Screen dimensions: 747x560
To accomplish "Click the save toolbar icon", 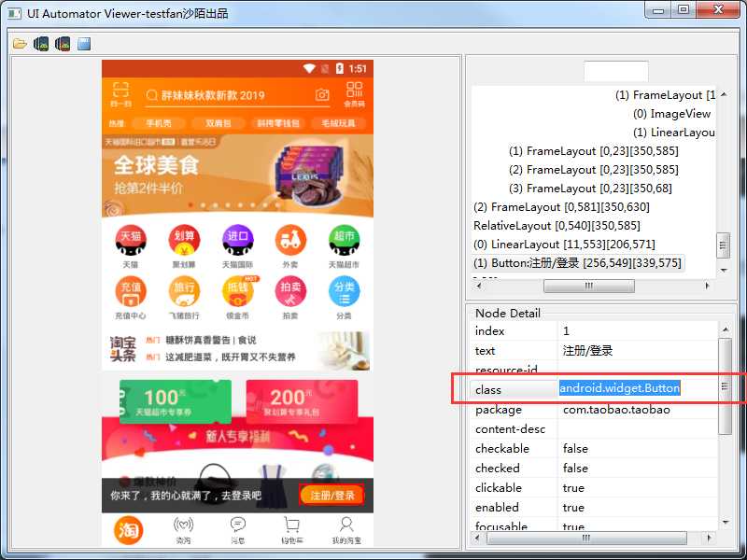I will [84, 44].
